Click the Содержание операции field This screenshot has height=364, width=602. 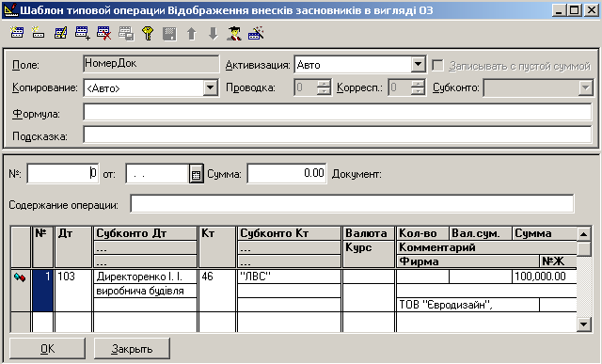click(x=352, y=203)
